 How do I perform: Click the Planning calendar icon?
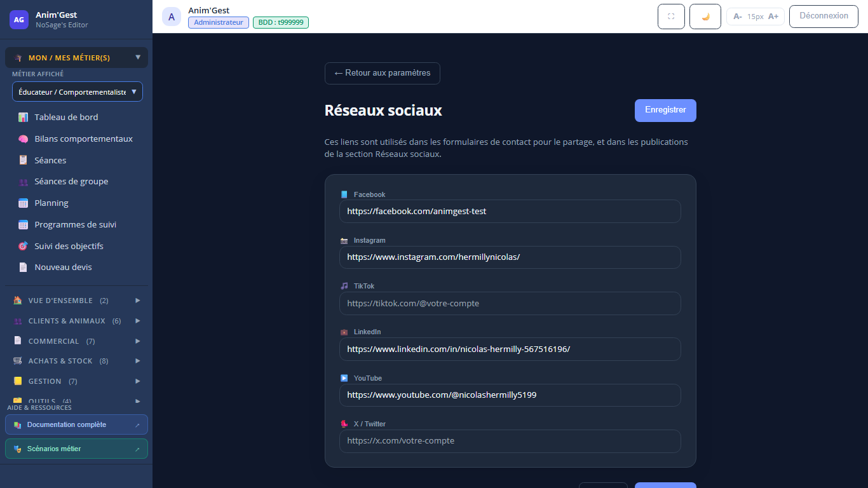coord(24,203)
